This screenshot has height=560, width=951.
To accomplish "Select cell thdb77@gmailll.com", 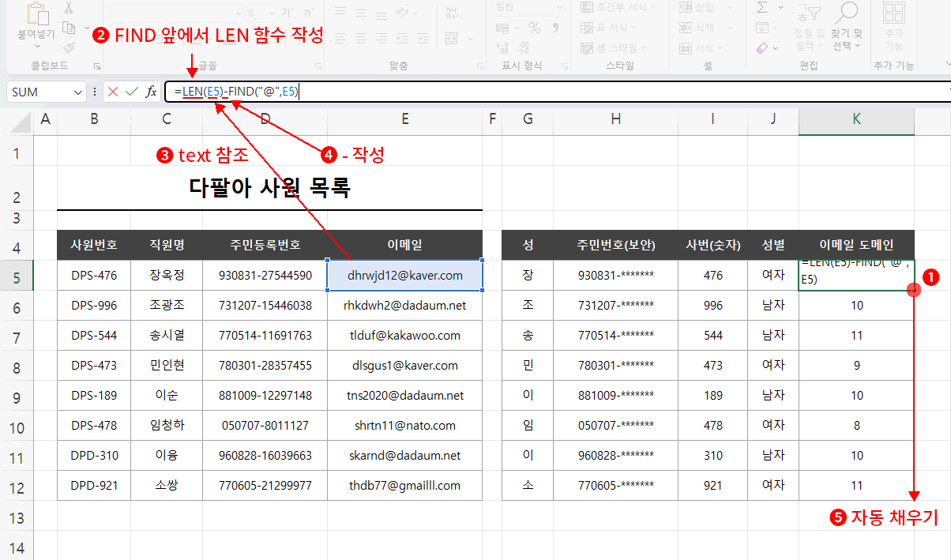I will [x=404, y=485].
